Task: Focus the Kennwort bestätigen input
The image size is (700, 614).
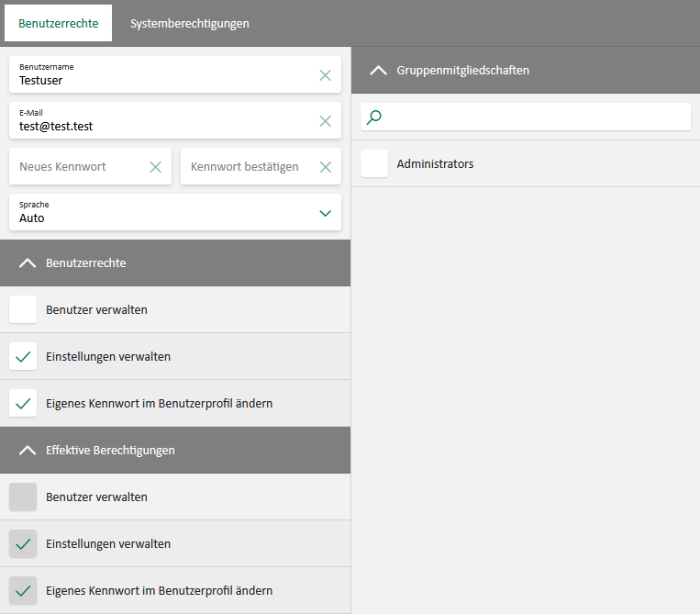Action: tap(248, 167)
